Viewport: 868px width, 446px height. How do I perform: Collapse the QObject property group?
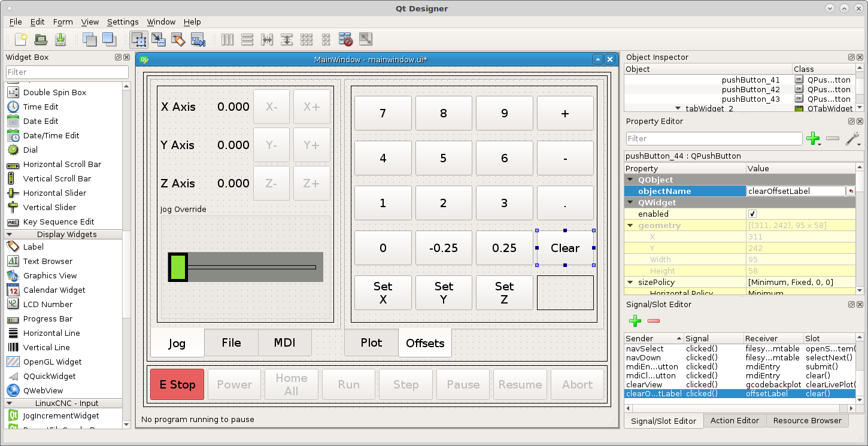pos(630,180)
